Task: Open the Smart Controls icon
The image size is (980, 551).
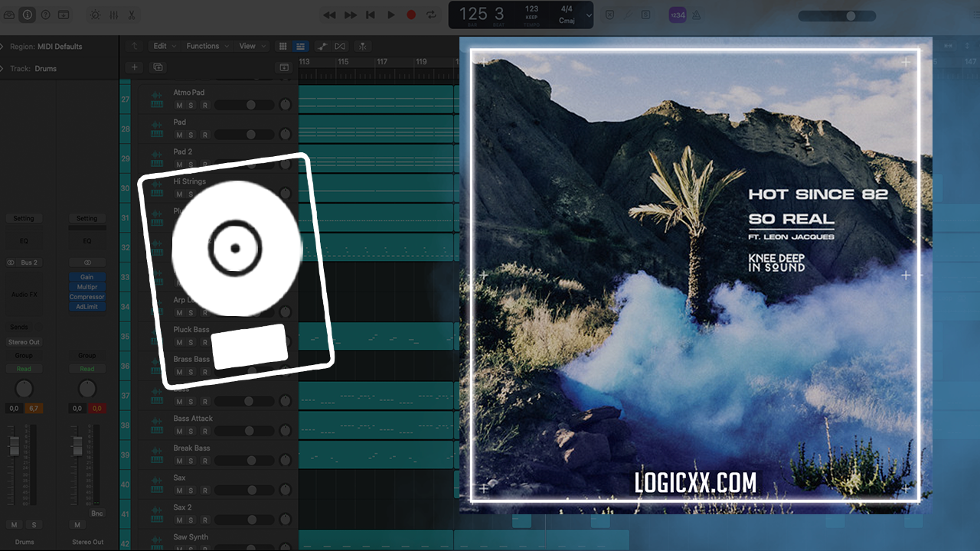Action: tap(94, 15)
